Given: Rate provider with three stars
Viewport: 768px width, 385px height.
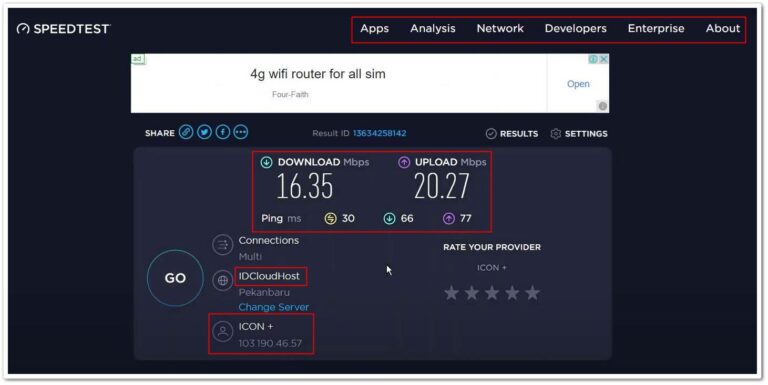Looking at the screenshot, I should tap(492, 293).
